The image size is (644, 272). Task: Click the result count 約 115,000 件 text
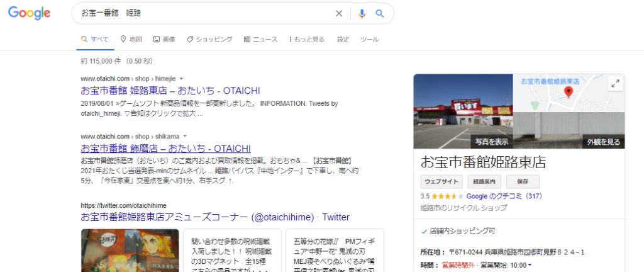tap(101, 61)
